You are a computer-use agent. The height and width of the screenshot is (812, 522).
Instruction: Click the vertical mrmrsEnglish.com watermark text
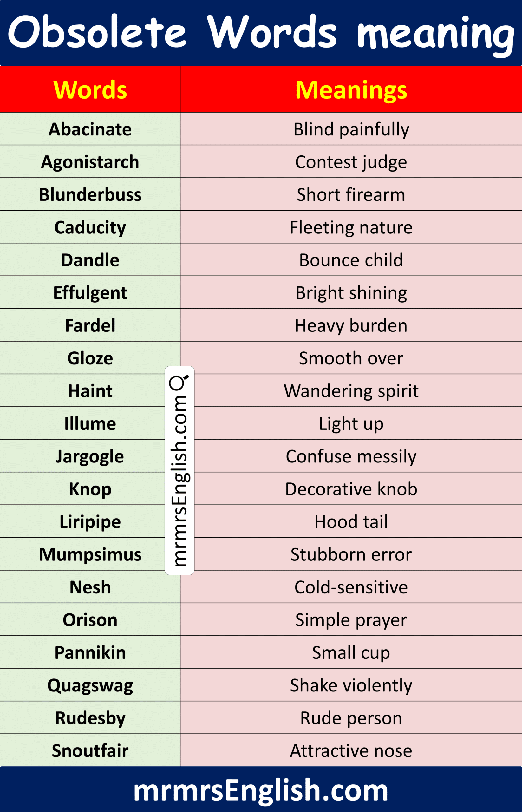tap(179, 481)
